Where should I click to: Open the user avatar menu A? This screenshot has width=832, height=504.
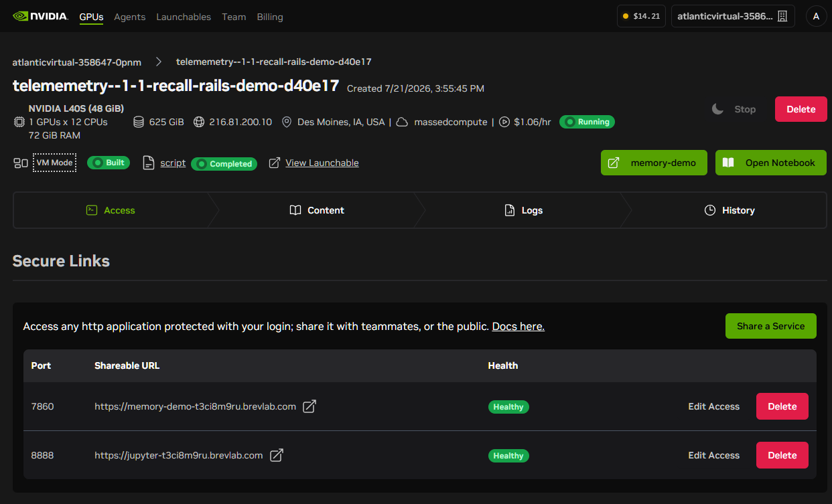(816, 16)
